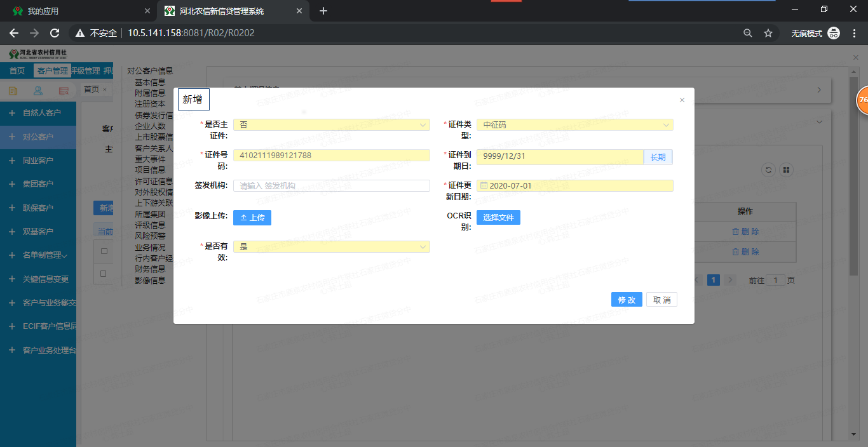Open the 是否主证件 dropdown
This screenshot has height=447, width=868.
[x=331, y=125]
